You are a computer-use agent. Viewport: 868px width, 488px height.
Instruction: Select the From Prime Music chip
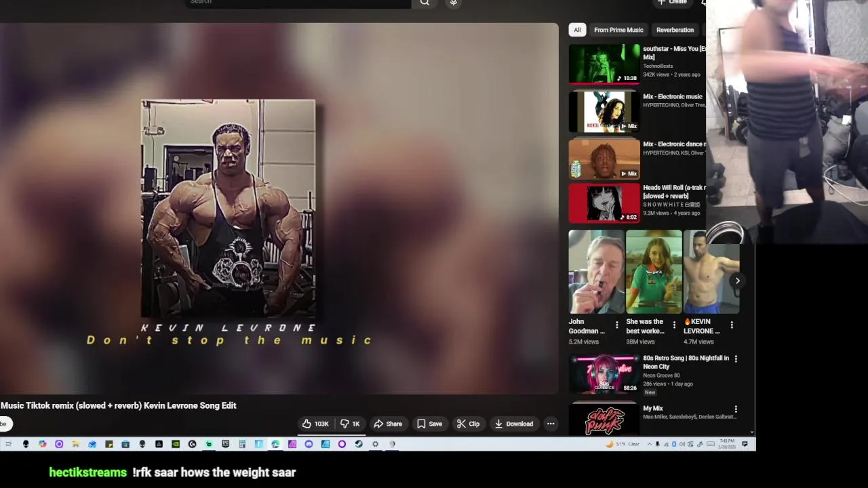click(x=618, y=30)
